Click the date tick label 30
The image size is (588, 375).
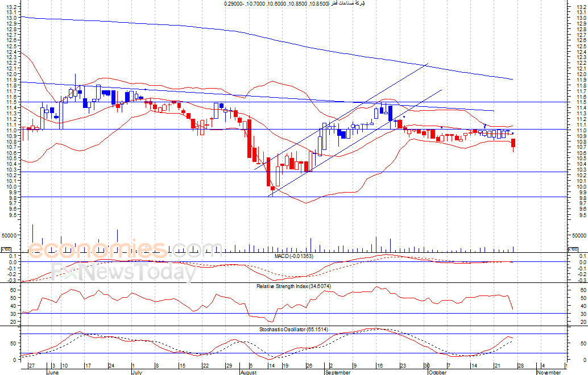(x=426, y=366)
